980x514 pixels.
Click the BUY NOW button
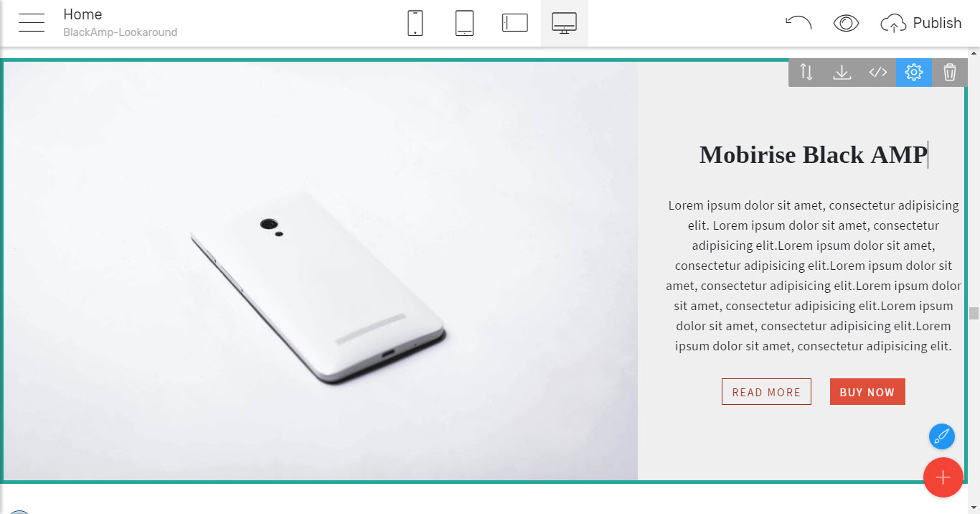pyautogui.click(x=867, y=392)
